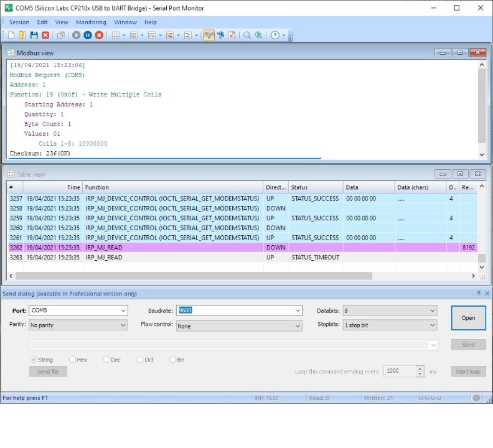The height and width of the screenshot is (448, 493).
Task: Select row 3263 with STATUS_TIMEOUT
Action: coord(242,257)
